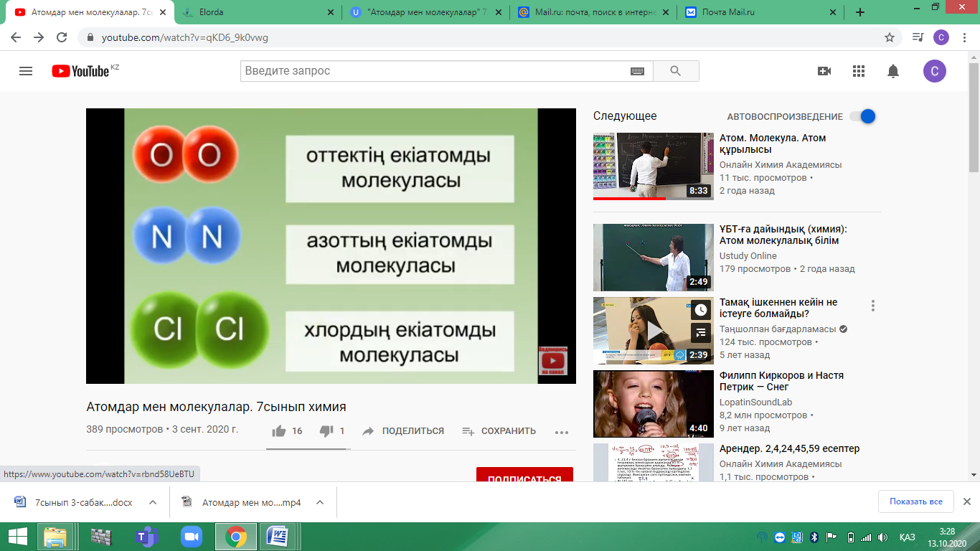Dislike the video with thumbs down

[x=326, y=431]
